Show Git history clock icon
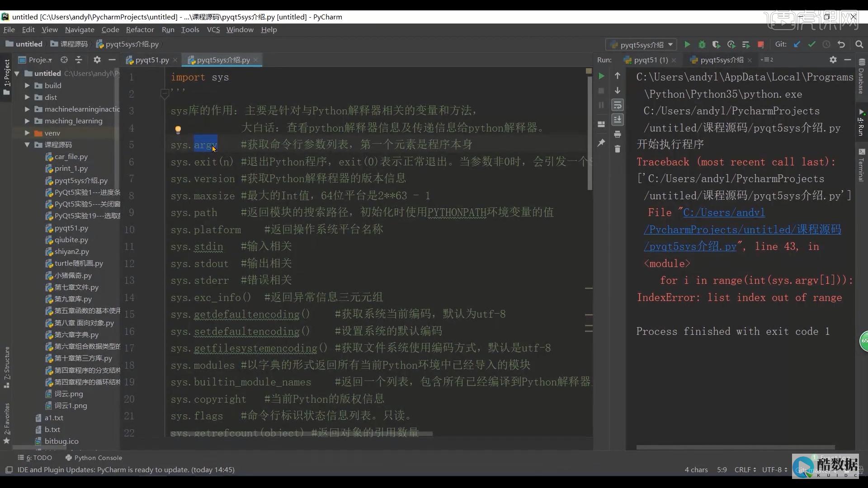The height and width of the screenshot is (488, 868). (x=826, y=44)
